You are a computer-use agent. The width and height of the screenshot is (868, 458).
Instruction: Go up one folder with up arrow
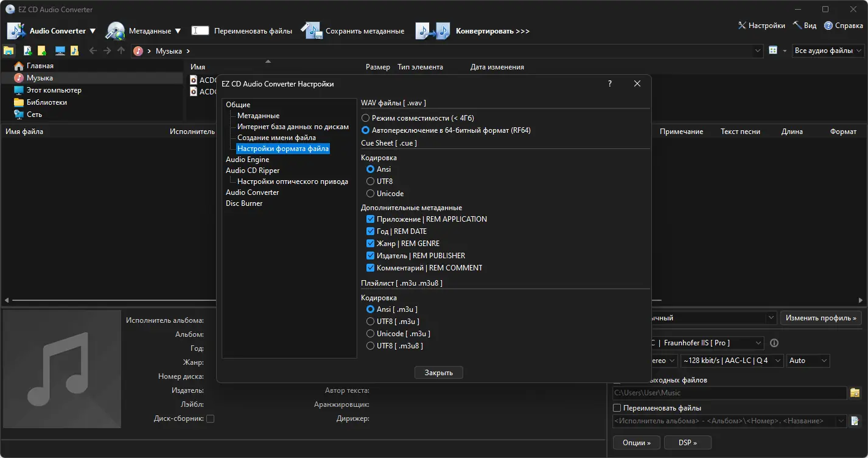coord(121,51)
